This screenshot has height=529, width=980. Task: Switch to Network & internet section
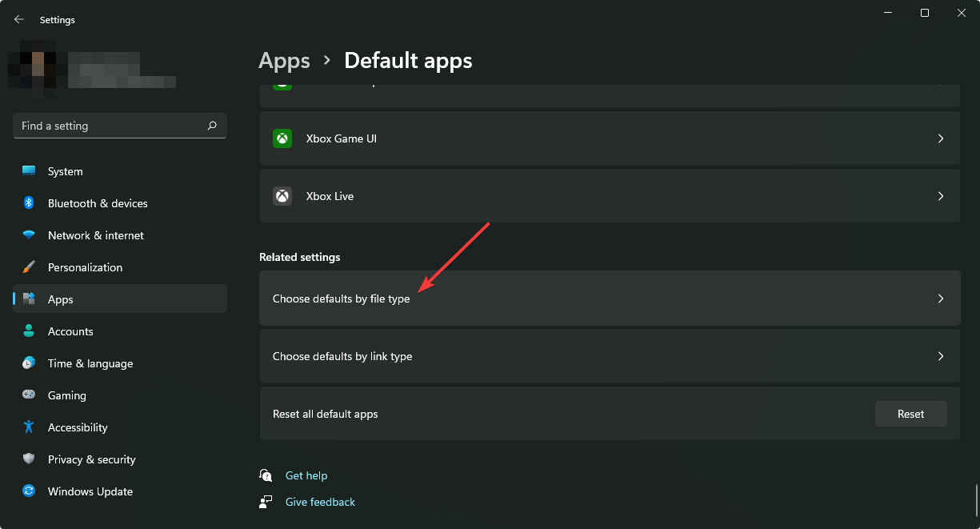point(95,235)
